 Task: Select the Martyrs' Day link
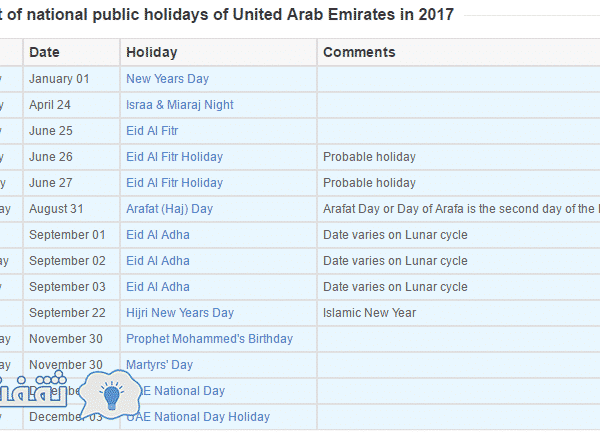pyautogui.click(x=159, y=365)
